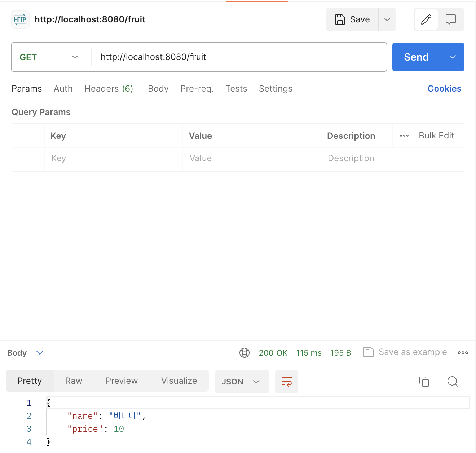Switch to the Auth tab

click(x=63, y=89)
